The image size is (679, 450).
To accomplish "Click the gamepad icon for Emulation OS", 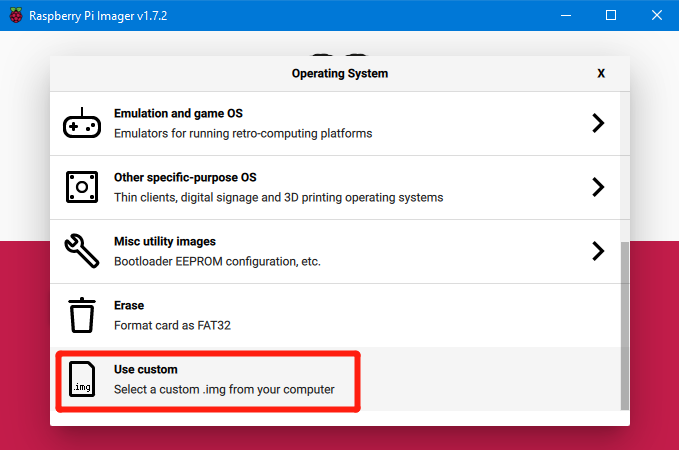I will pos(82,124).
